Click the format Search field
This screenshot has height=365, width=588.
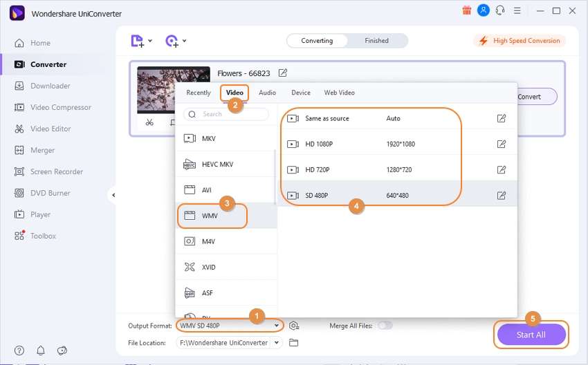pos(226,114)
